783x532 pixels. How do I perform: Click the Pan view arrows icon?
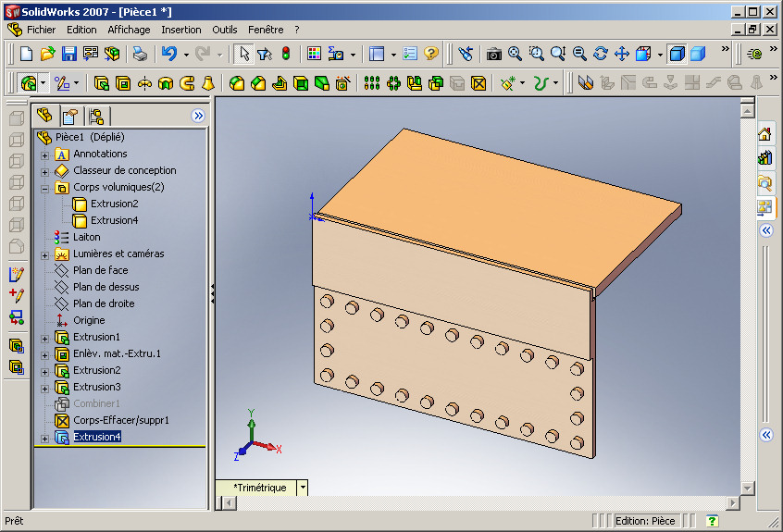[x=622, y=54]
